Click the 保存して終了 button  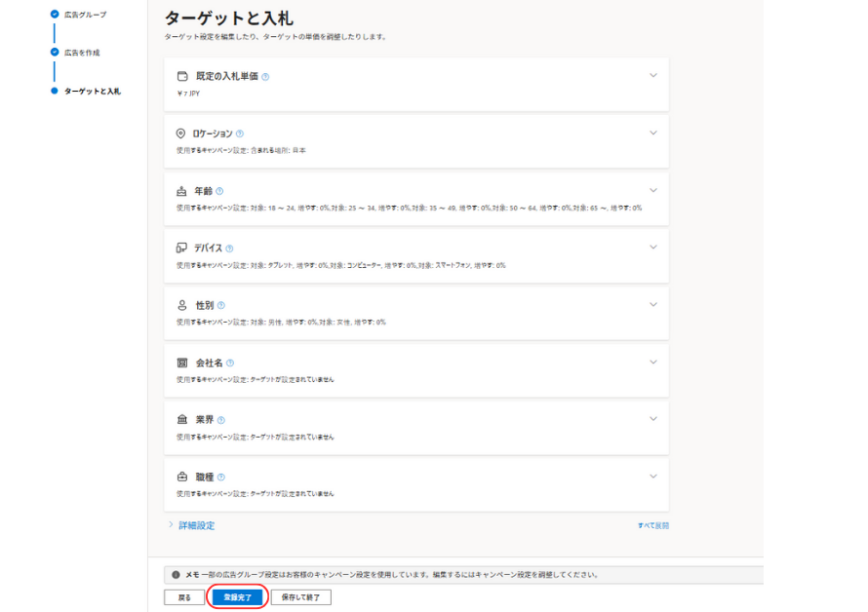(x=300, y=597)
